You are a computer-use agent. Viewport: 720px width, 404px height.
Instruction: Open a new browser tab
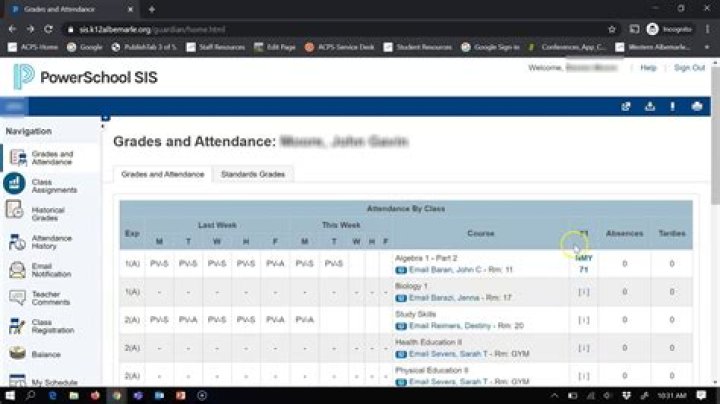(152, 9)
